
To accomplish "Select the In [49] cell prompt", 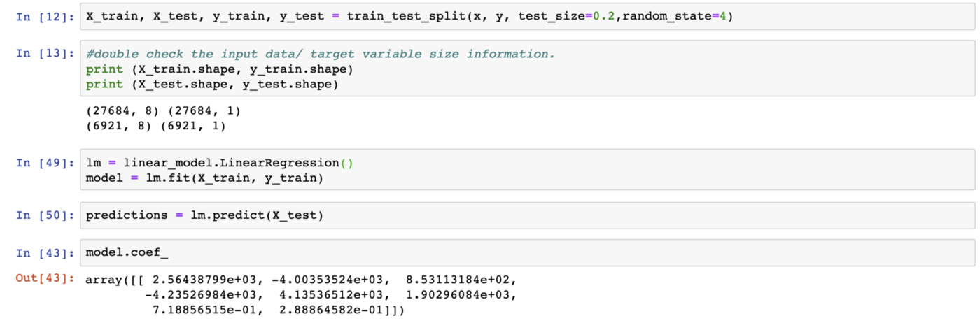I will (x=45, y=163).
